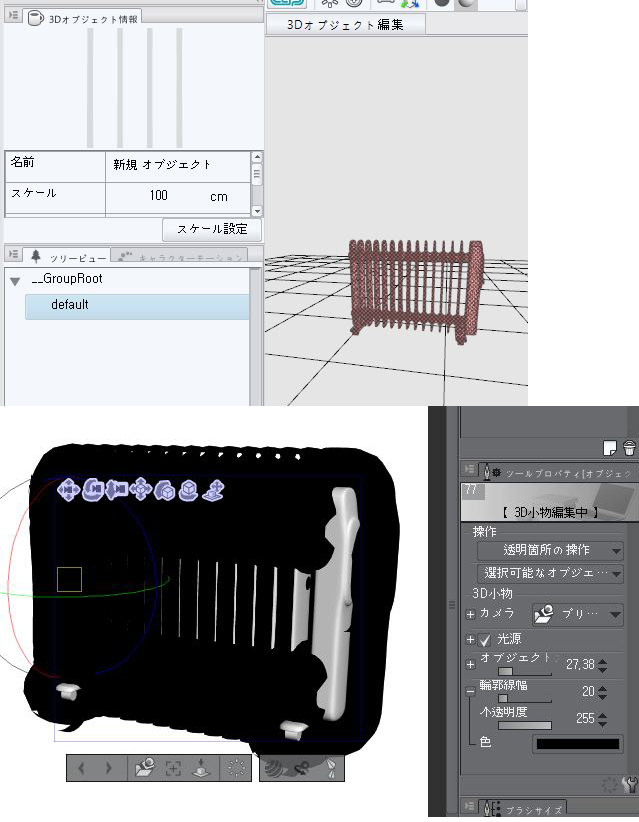Screen dimensions: 639x822
Task: Click the fourth manipulator icon, cube with cross arrows
Action: click(140, 490)
